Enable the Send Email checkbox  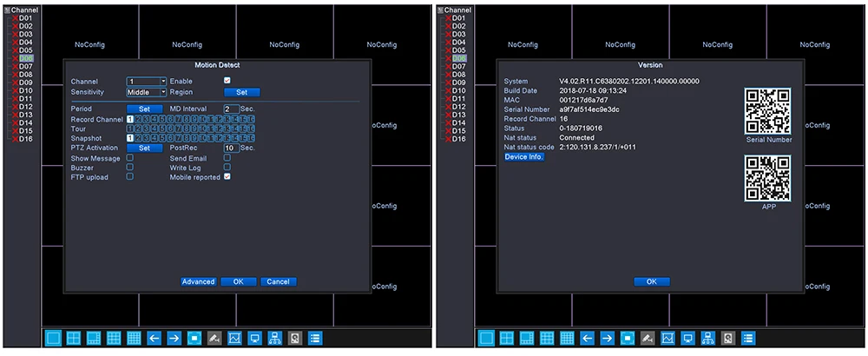227,158
